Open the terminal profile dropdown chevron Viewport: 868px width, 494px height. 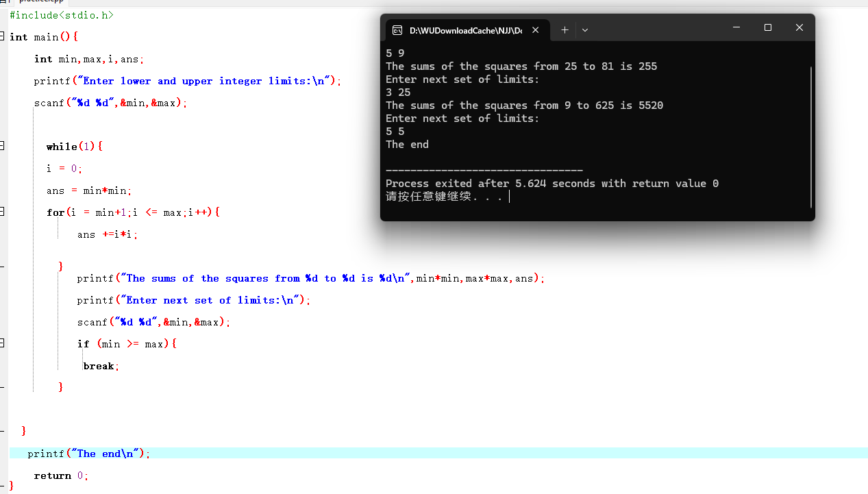tap(585, 30)
